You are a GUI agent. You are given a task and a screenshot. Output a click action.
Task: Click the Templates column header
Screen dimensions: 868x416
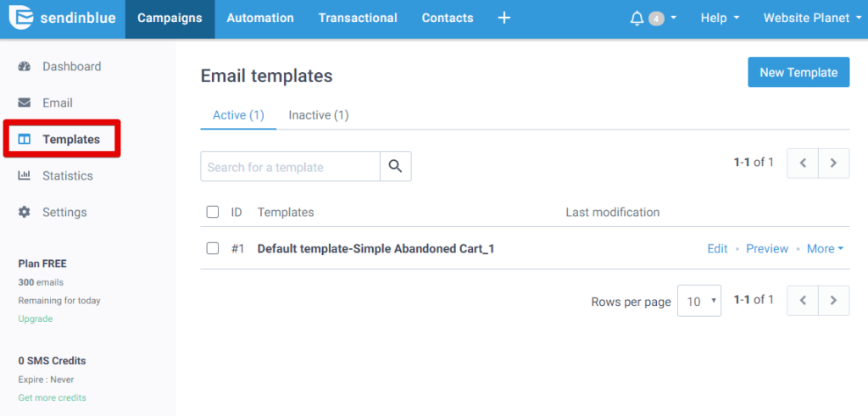tap(286, 213)
